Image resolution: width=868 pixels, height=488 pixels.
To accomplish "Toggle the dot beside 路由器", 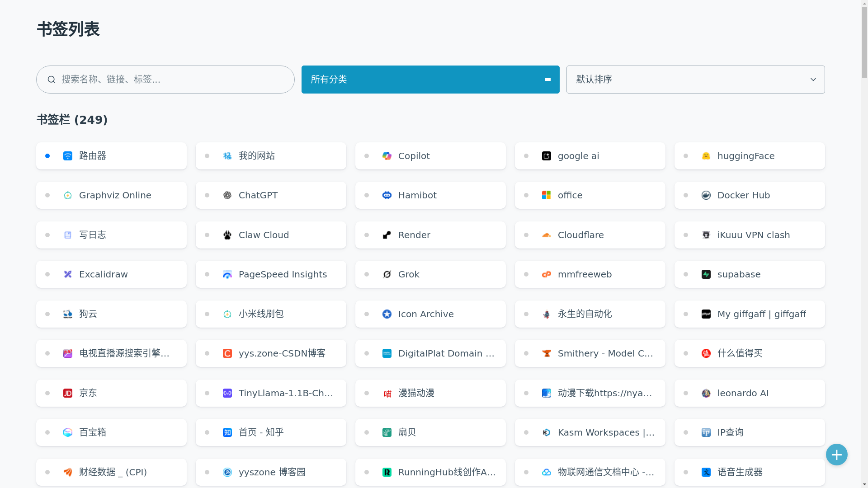I will pos(47,156).
